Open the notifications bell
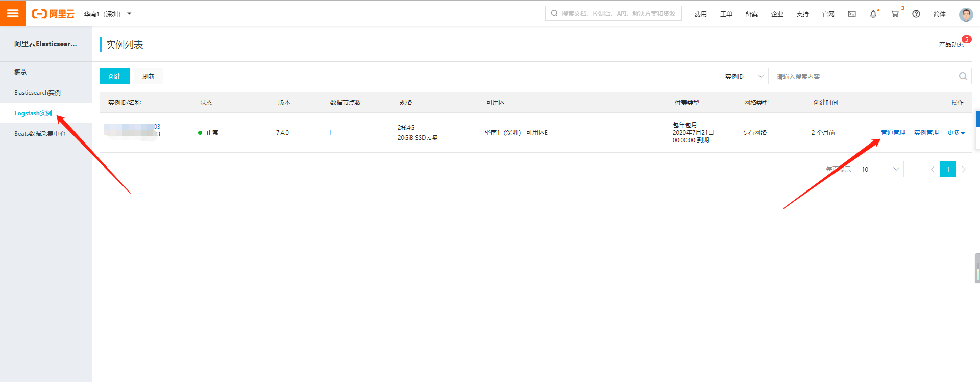The height and width of the screenshot is (382, 980). 873,14
